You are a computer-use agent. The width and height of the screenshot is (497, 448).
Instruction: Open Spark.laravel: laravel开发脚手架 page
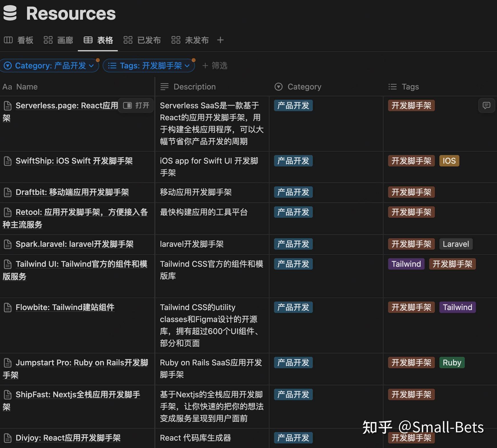pos(74,244)
